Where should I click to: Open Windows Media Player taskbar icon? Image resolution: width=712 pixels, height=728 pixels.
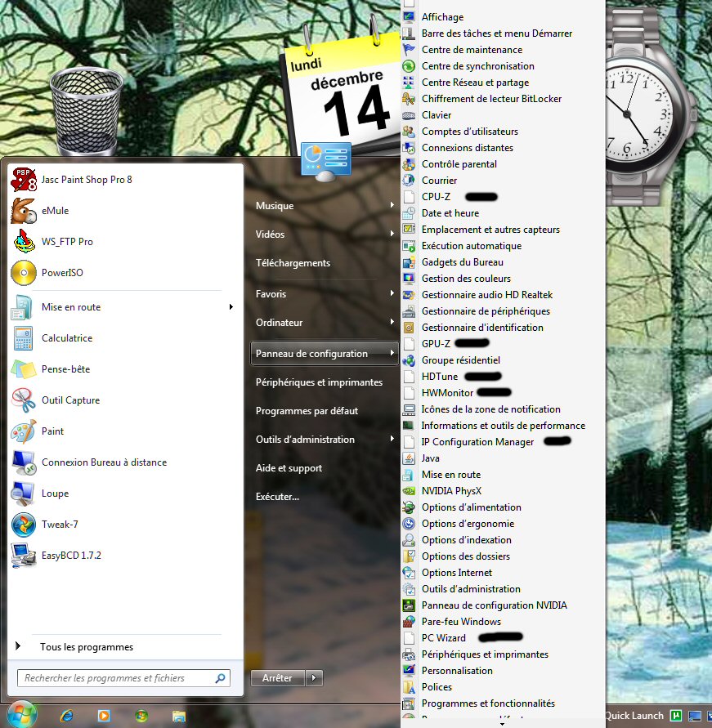click(x=104, y=716)
